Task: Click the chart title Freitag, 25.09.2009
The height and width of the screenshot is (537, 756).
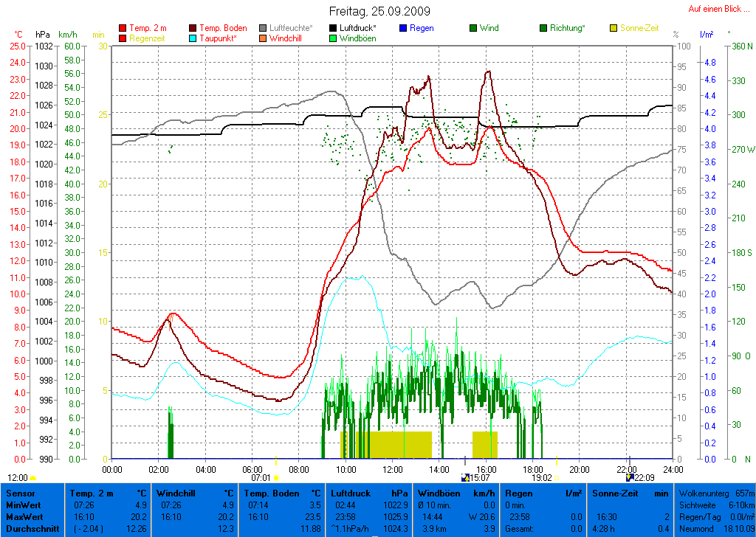Action: (379, 12)
